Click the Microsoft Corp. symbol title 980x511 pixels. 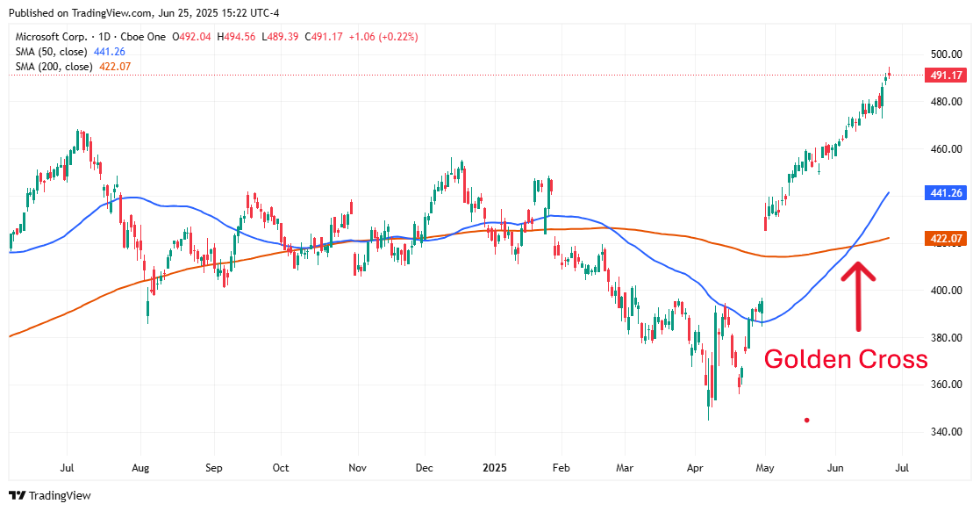point(51,37)
